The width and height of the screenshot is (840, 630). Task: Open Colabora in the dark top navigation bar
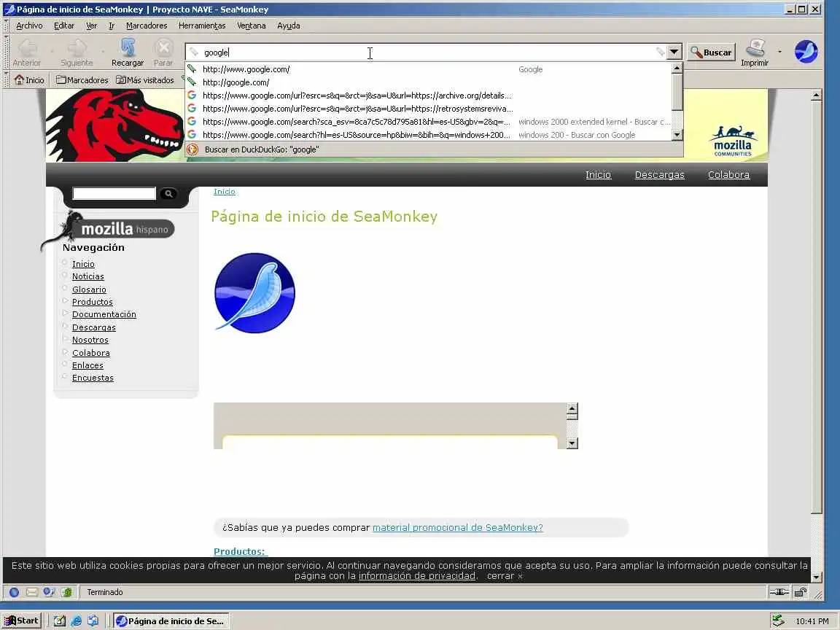click(x=728, y=175)
